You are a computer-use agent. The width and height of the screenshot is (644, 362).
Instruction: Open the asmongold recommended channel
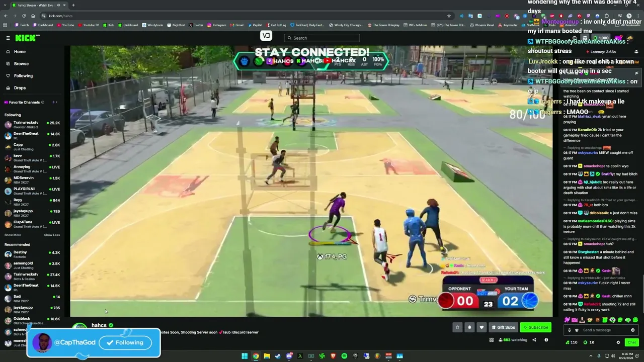click(32, 265)
